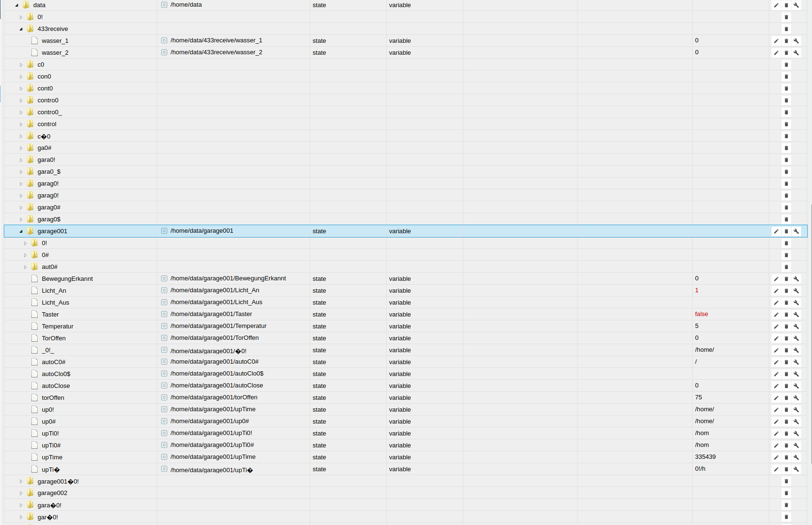Expand the con0 folder

pos(21,77)
